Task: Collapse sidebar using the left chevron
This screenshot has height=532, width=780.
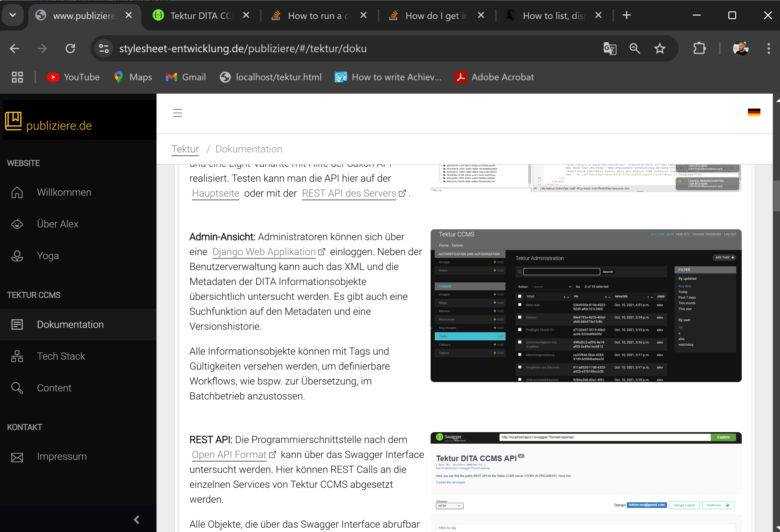Action: 136,520
